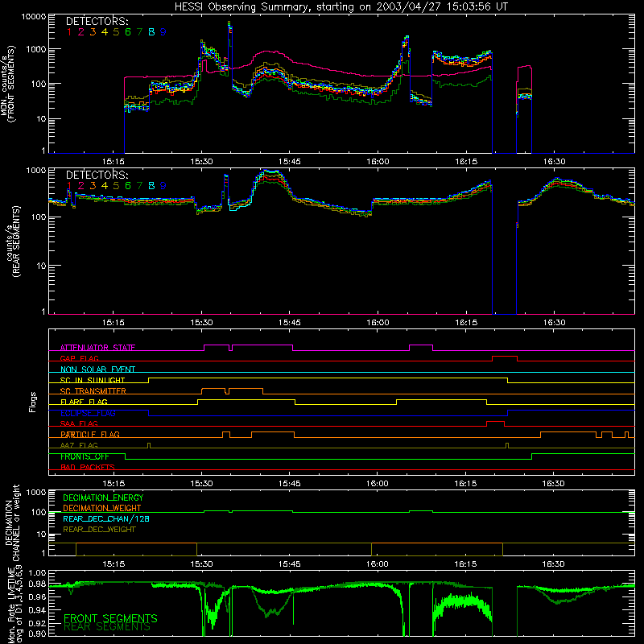Select orange detector 3 in front segments legend

[x=93, y=32]
